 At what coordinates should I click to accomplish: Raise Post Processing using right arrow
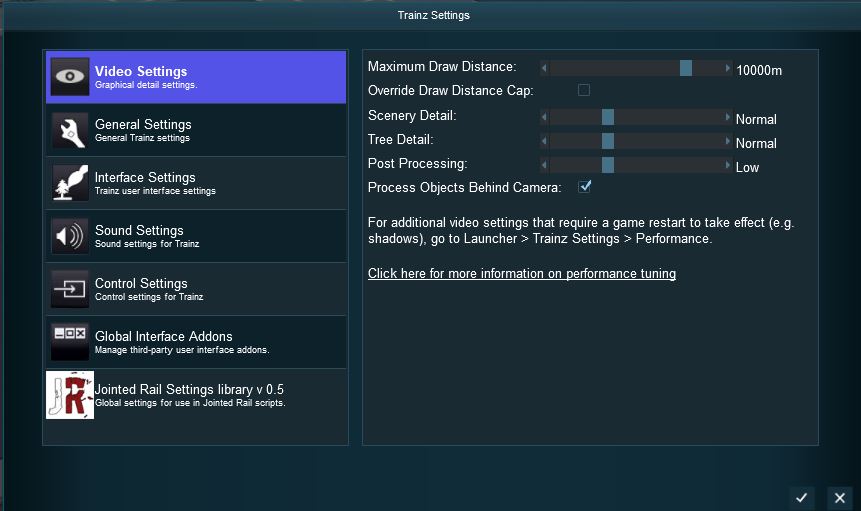pos(728,165)
